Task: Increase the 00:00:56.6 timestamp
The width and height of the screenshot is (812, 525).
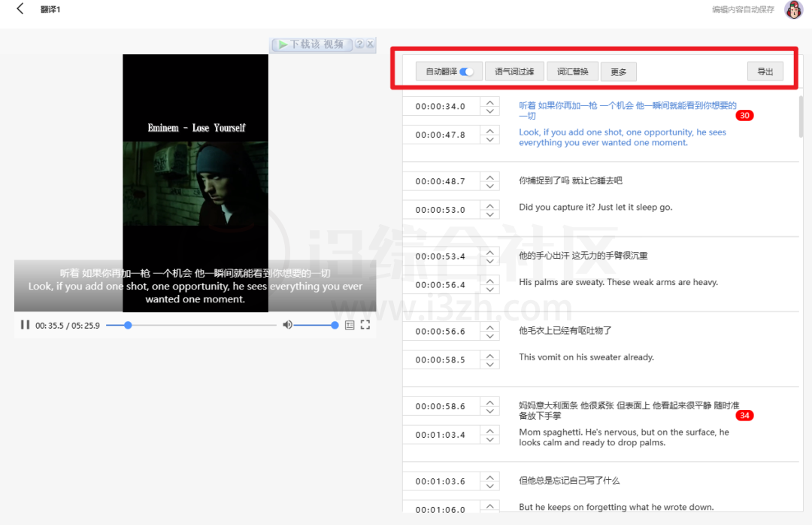Action: click(x=490, y=327)
